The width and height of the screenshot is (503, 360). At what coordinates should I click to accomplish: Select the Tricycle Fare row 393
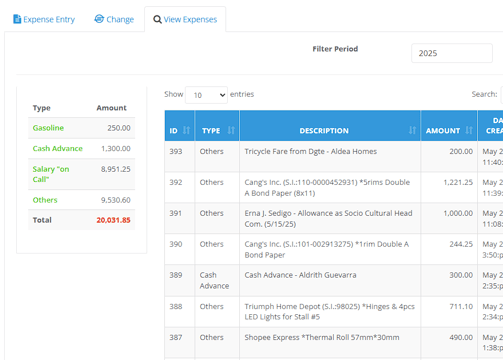tap(334, 156)
